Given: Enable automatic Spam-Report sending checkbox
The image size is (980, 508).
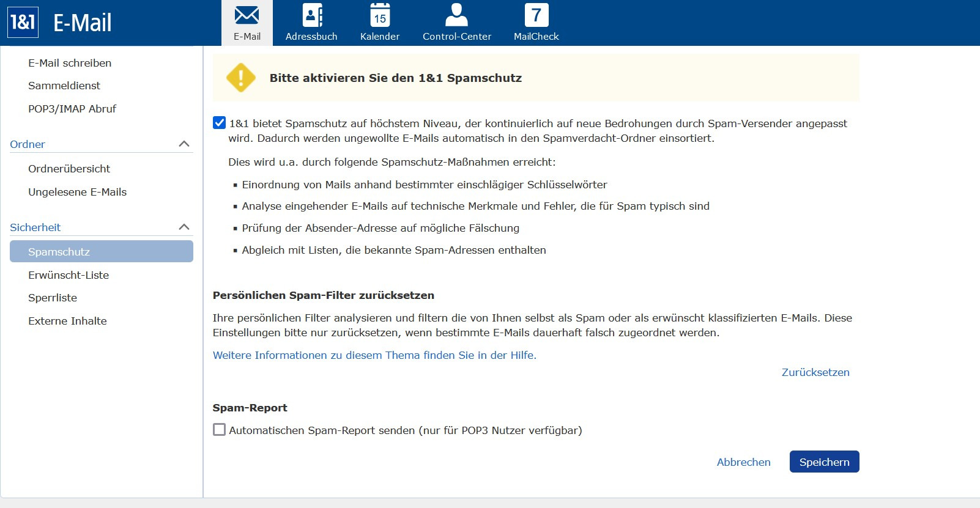Looking at the screenshot, I should point(219,430).
